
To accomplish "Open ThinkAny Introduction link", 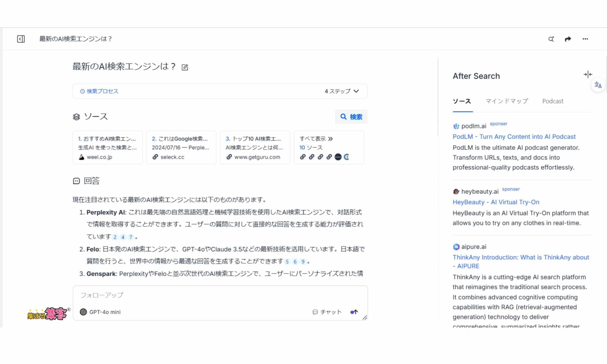I will (521, 262).
